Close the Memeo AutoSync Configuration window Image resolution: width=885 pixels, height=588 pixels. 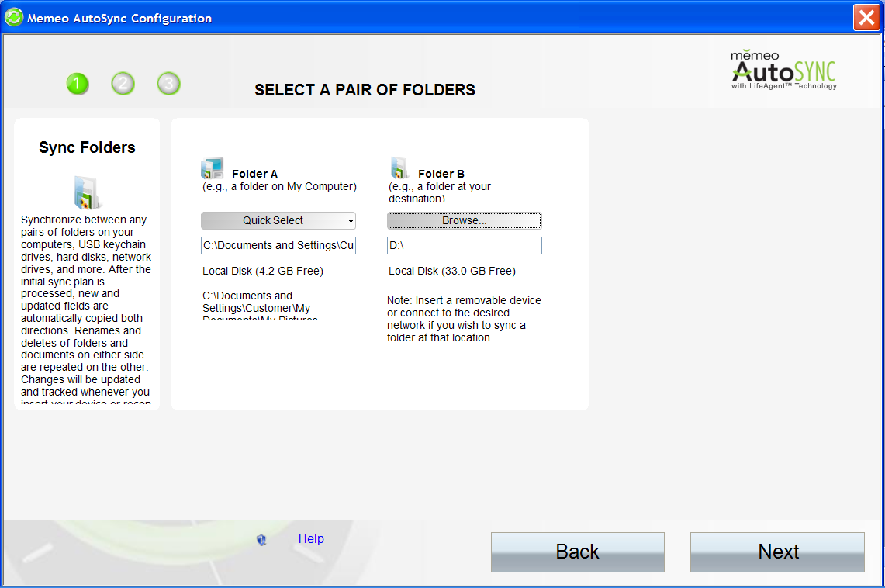tap(866, 18)
